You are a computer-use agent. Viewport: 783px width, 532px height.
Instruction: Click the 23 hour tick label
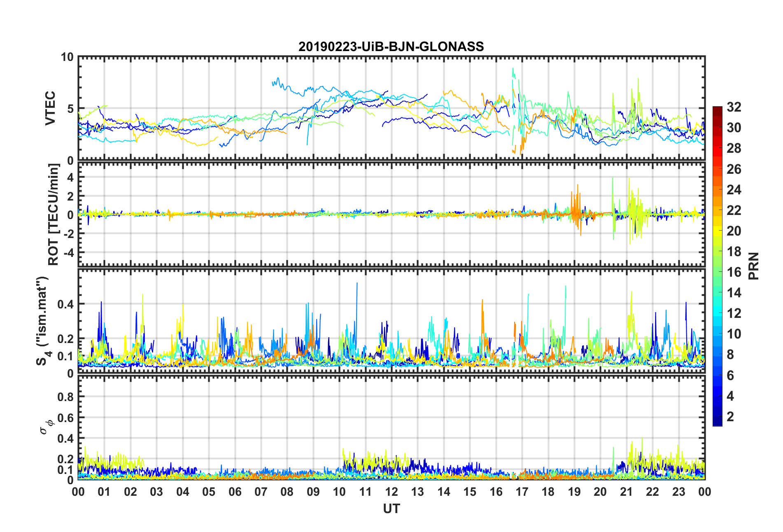[x=678, y=492]
